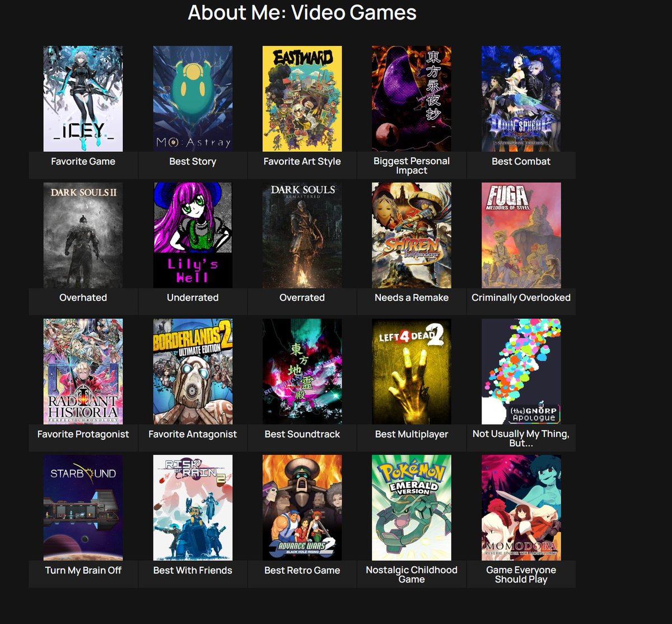This screenshot has height=624, width=672.
Task: Select the Biggest Personal Impact caption
Action: coord(412,165)
